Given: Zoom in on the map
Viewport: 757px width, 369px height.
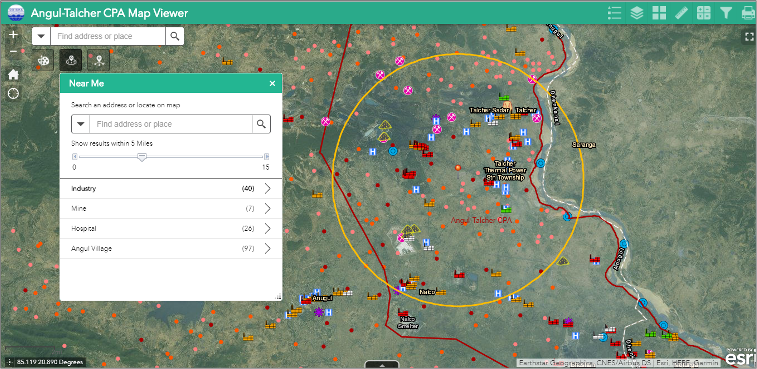Looking at the screenshot, I should click(x=14, y=35).
